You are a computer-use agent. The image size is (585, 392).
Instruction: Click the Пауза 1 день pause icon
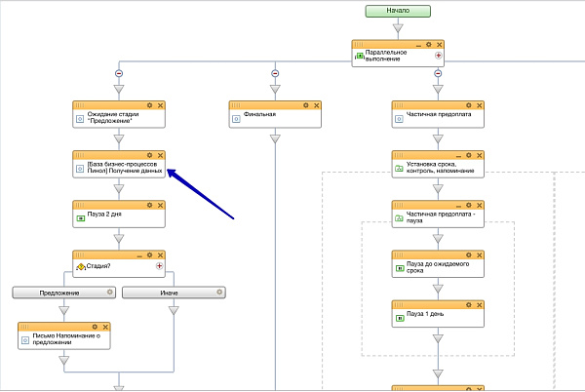[x=400, y=318]
